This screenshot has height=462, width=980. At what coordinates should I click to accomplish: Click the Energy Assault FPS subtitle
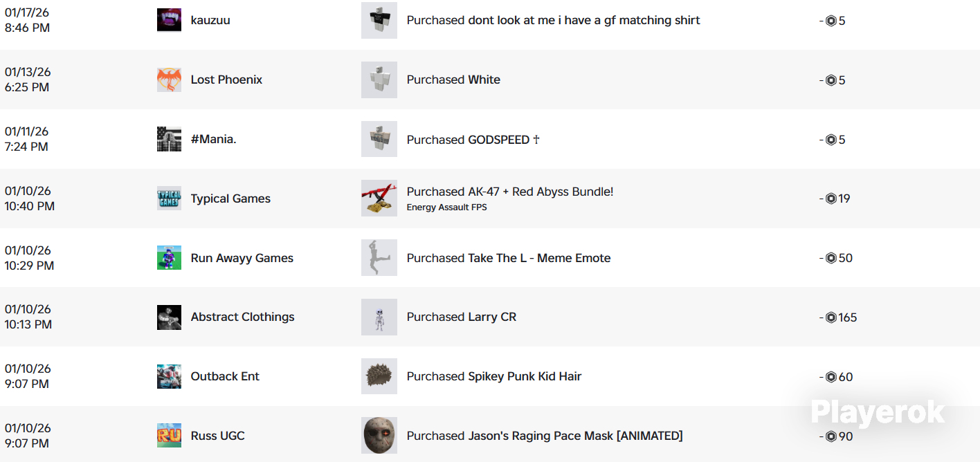pyautogui.click(x=446, y=207)
